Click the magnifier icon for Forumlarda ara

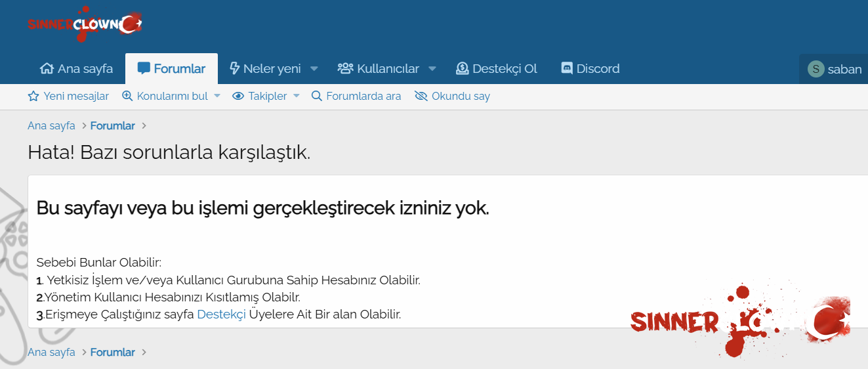click(x=317, y=97)
